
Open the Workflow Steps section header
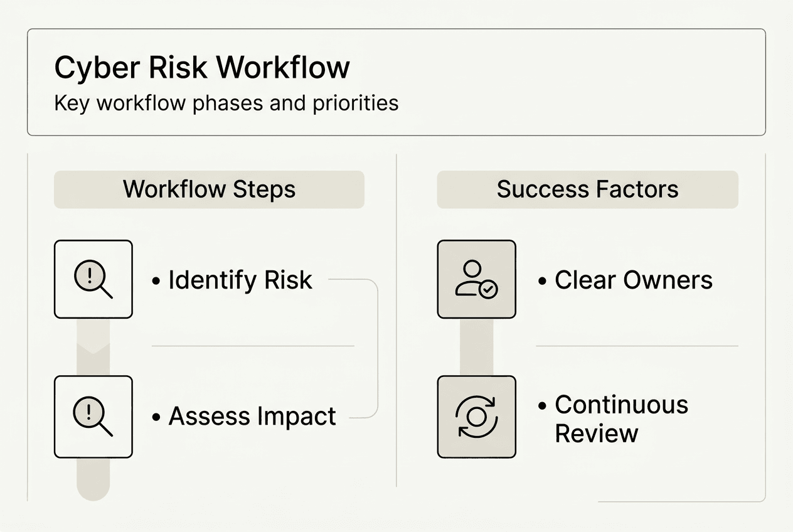(209, 189)
